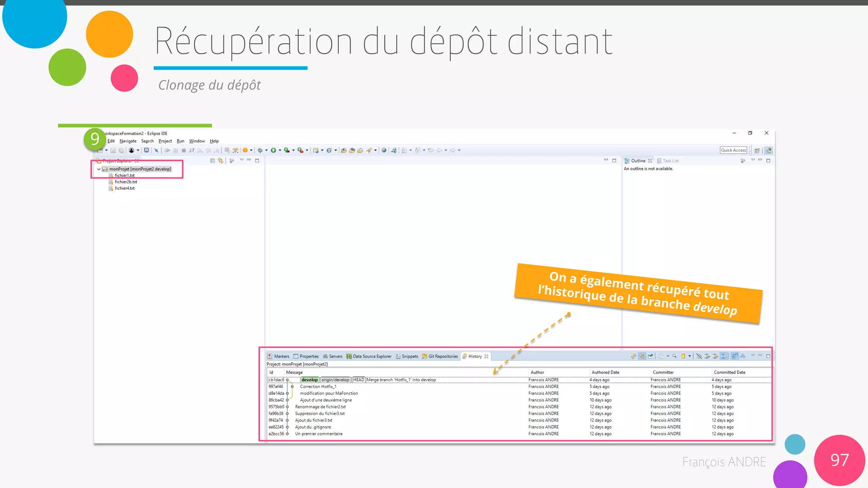This screenshot has width=868, height=488.
Task: Open the Run button dropdown arrow
Action: 280,150
